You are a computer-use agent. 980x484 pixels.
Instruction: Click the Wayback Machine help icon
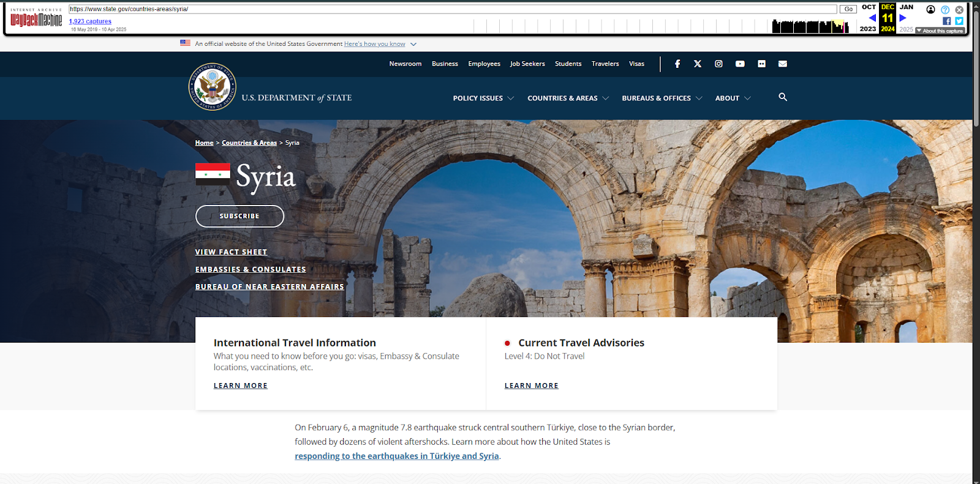(x=945, y=10)
